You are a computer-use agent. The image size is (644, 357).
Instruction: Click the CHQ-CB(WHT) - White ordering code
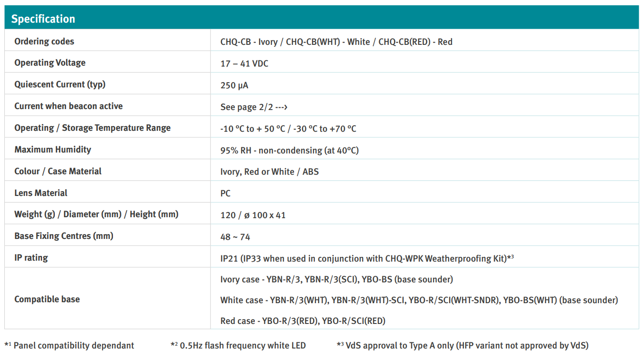[x=328, y=42]
